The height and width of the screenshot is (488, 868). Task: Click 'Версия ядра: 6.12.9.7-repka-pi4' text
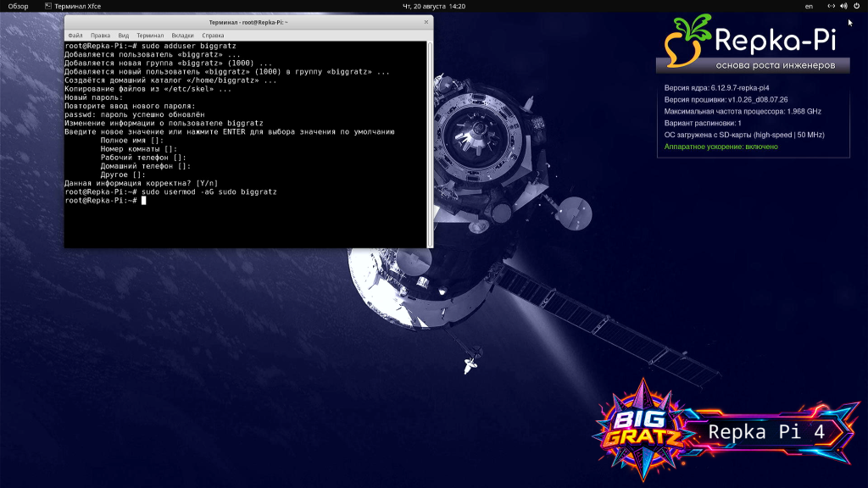pyautogui.click(x=716, y=88)
